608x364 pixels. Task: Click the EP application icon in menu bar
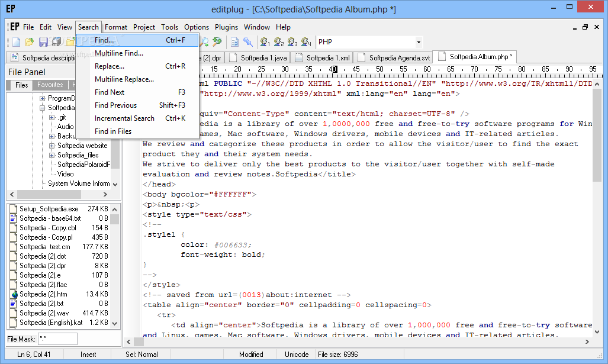pos(15,27)
